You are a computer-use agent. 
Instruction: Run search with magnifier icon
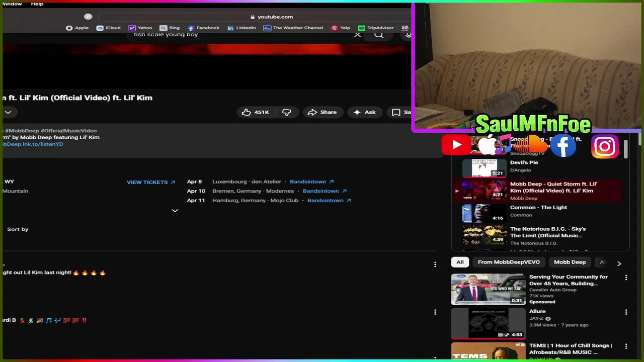pyautogui.click(x=379, y=35)
